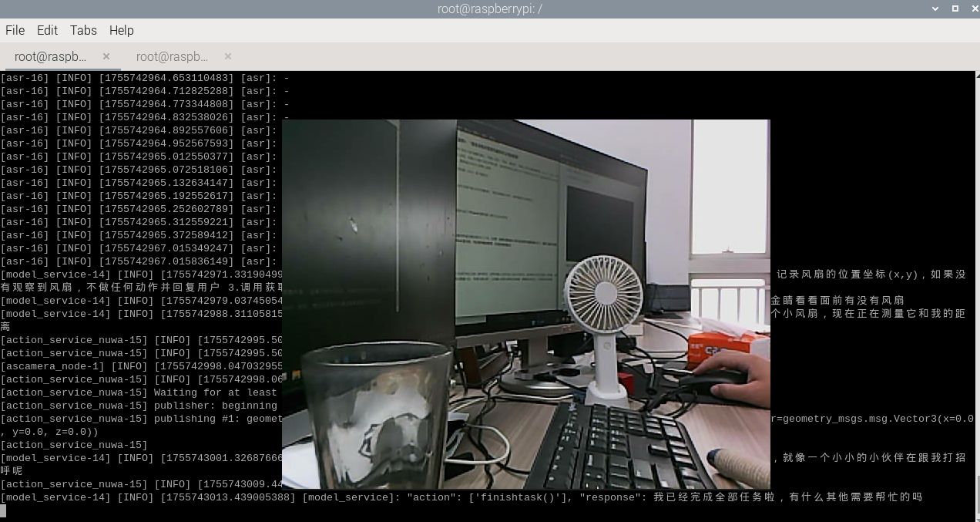The width and height of the screenshot is (980, 522).
Task: Click the terminal input cursor on the last line
Action: coord(3,510)
